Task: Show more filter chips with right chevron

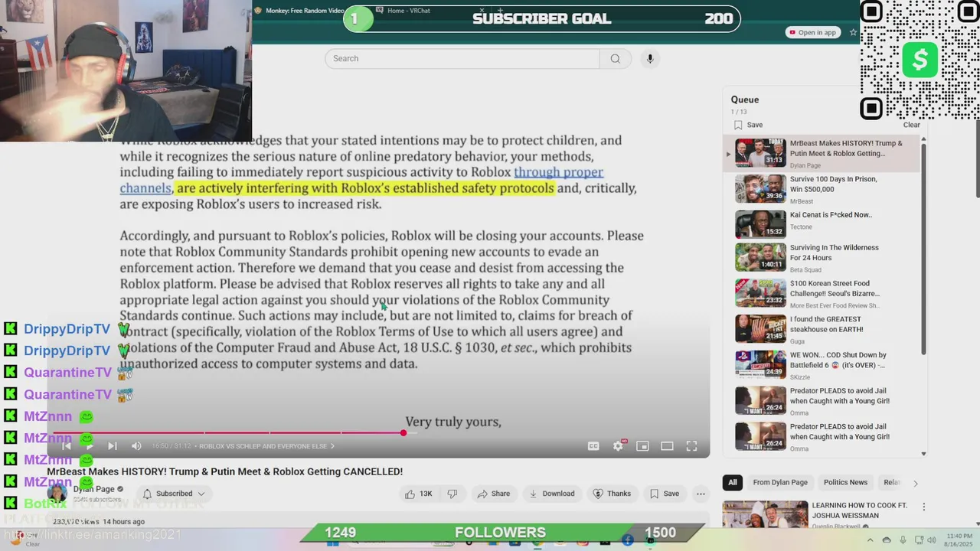Action: [x=915, y=483]
